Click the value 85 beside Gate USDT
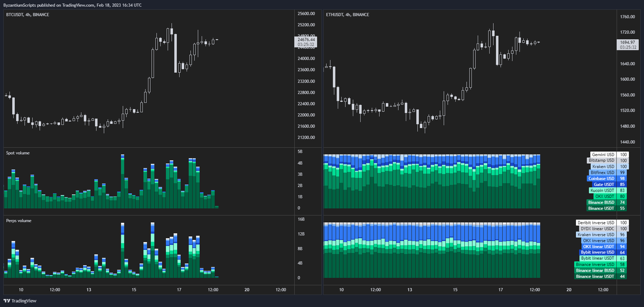The height and width of the screenshot is (307, 644). [x=623, y=184]
